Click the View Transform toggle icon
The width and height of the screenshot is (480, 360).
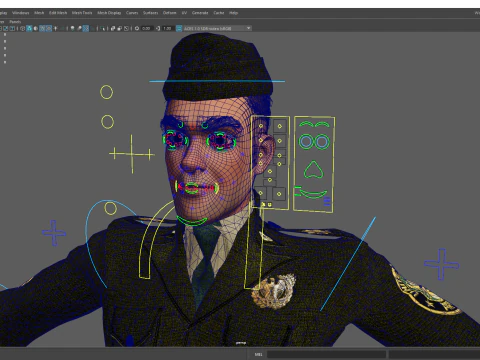tap(179, 28)
